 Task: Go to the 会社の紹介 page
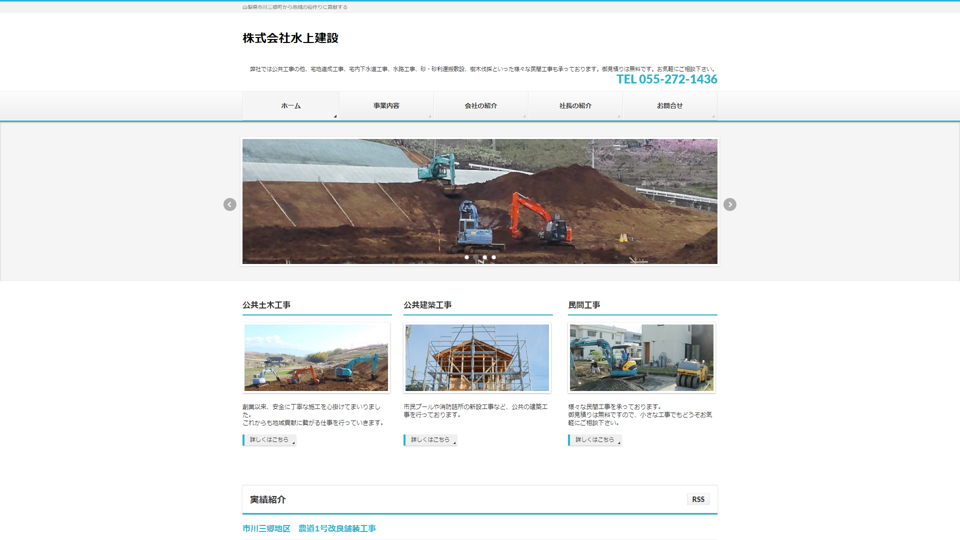[480, 106]
